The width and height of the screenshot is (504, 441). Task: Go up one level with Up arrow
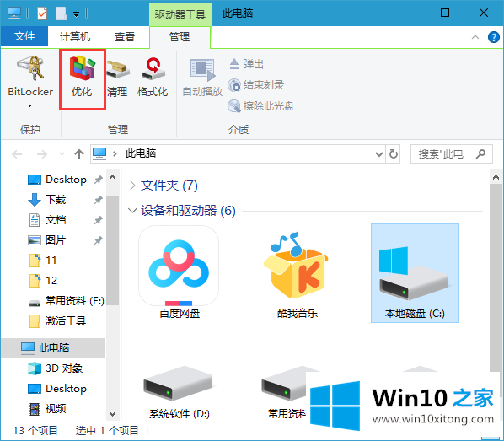click(79, 154)
